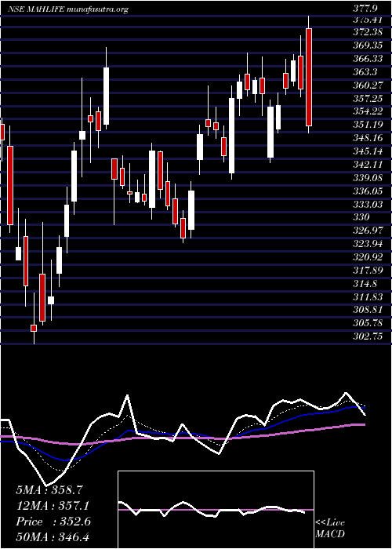Select the 342.11 axis value
392x549 pixels.
pyautogui.click(x=367, y=165)
